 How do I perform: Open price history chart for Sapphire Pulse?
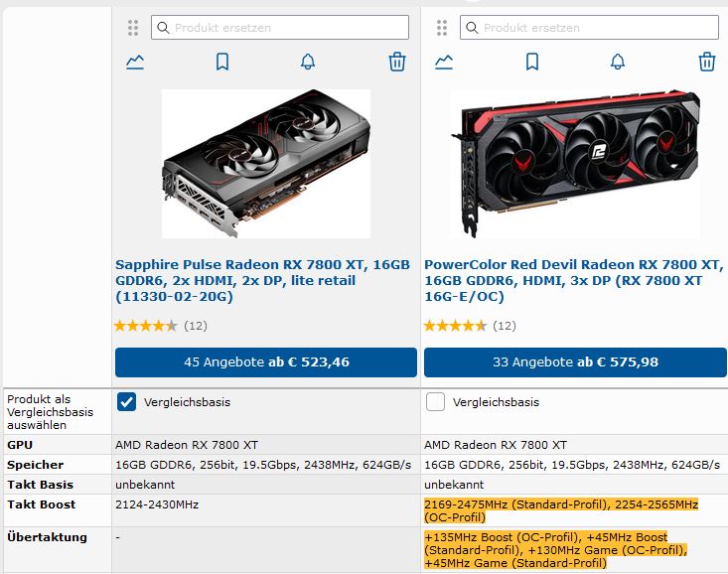[135, 62]
